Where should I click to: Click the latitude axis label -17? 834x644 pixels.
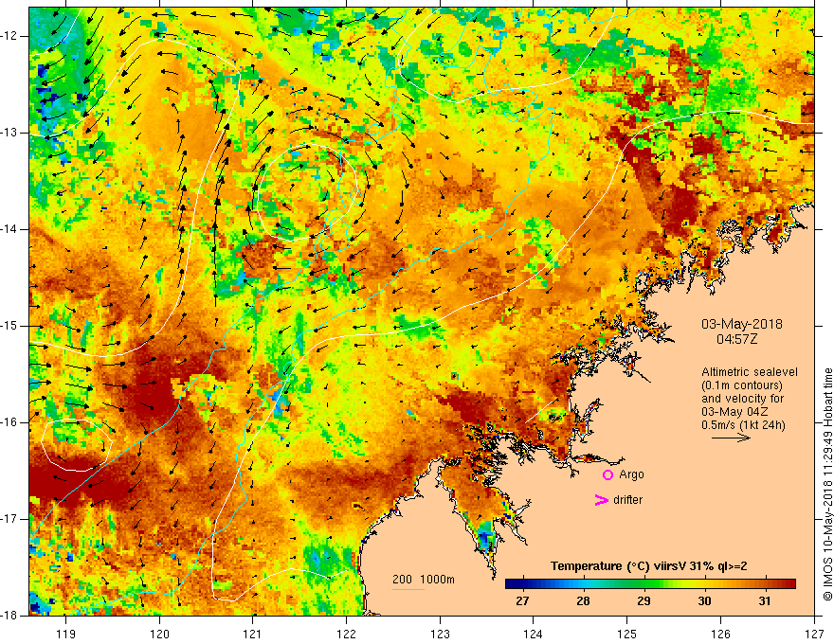[10, 519]
